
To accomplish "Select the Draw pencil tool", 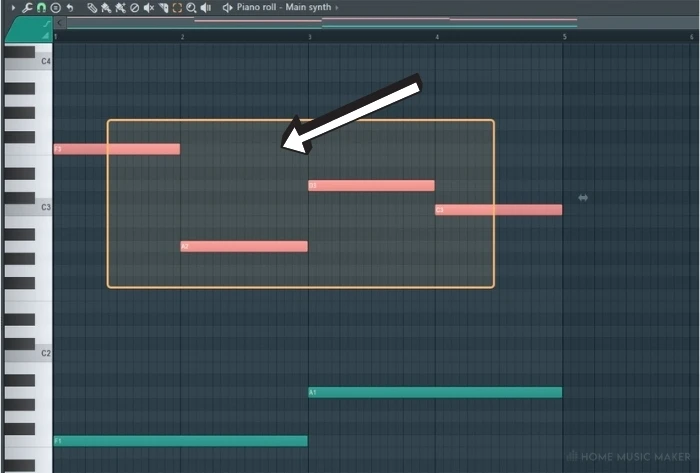I will click(92, 8).
